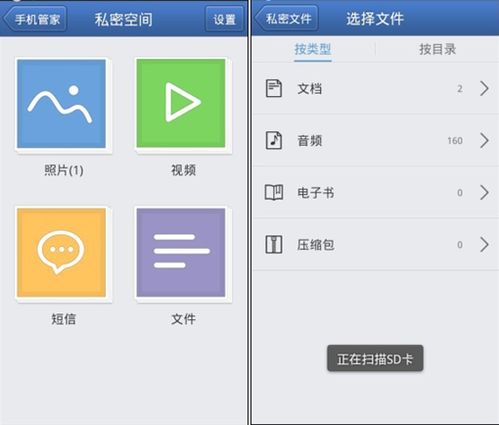Screen dimensions: 499x425
Task: Select the open book e-book icon
Action: point(274,192)
